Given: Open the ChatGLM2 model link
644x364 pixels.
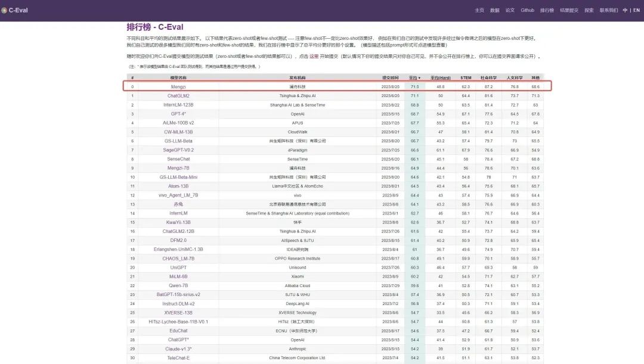Looking at the screenshot, I should click(x=178, y=95).
